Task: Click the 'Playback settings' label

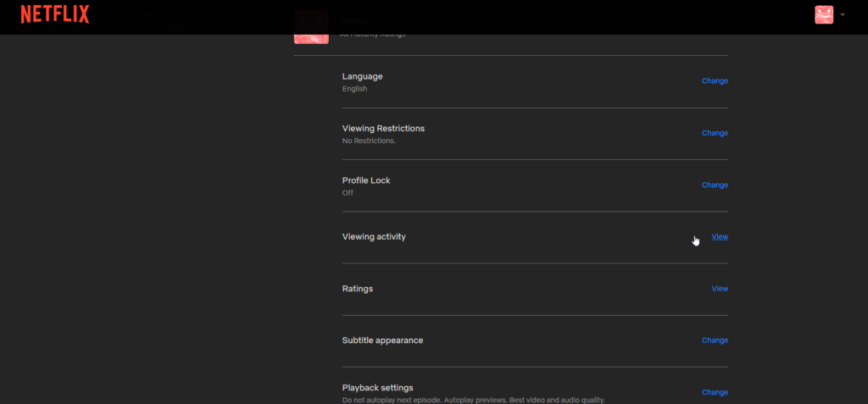Action: coord(377,387)
